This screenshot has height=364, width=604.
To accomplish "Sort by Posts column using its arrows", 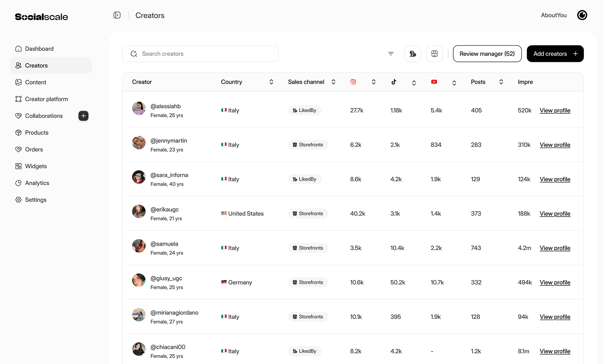I will [x=501, y=82].
